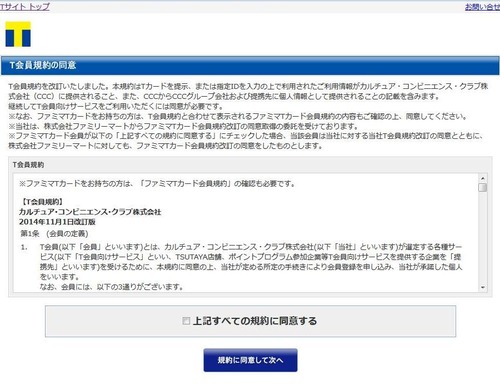Click the T会員規約 box label
The height and width of the screenshot is (385, 500).
(28, 165)
